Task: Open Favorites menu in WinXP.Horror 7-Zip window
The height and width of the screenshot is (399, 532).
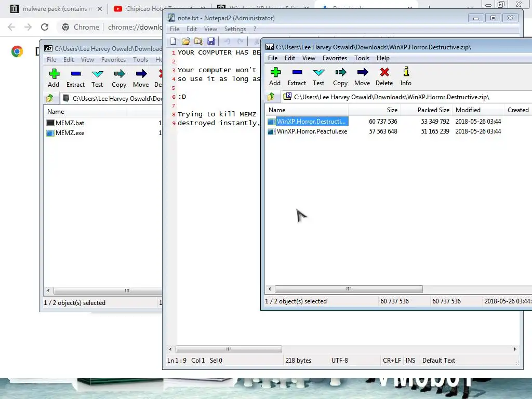Action: (x=335, y=58)
